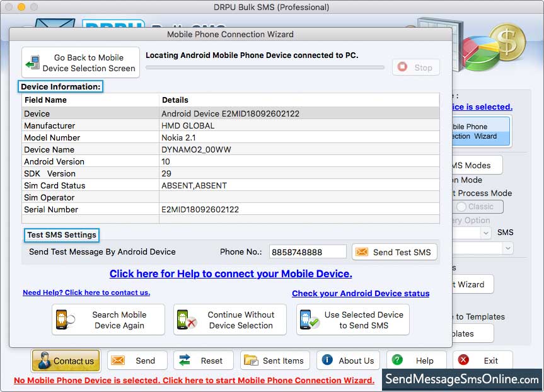544x392 pixels.
Task: Select the Serial Number row
Action: click(x=230, y=209)
